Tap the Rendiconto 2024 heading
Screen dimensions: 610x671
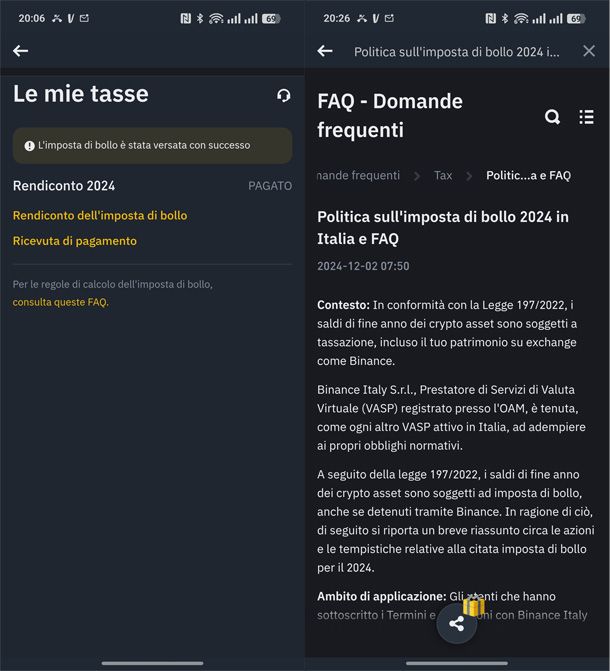[x=64, y=186]
